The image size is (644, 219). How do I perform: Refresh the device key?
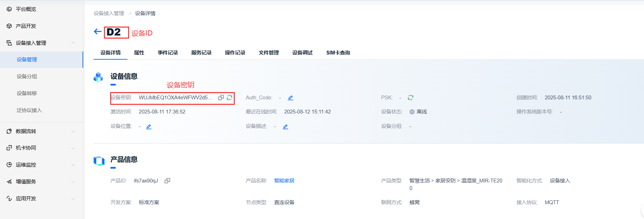coord(229,98)
